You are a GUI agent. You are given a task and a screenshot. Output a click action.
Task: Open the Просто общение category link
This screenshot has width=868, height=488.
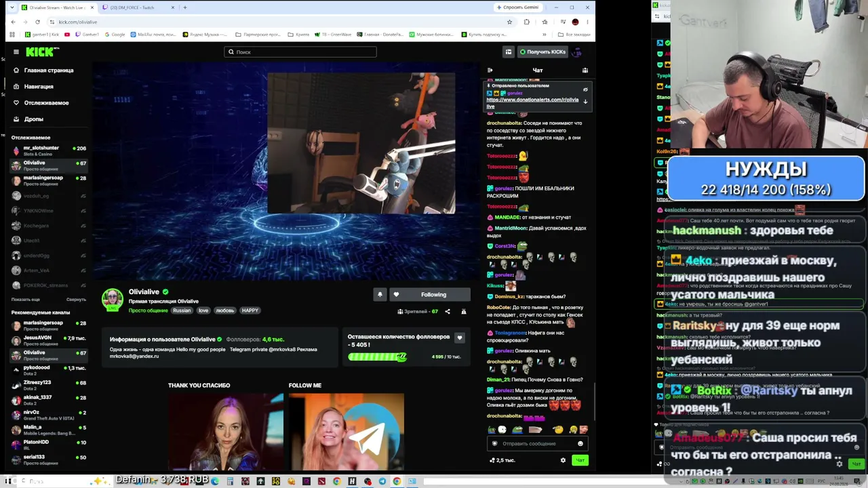coord(148,311)
